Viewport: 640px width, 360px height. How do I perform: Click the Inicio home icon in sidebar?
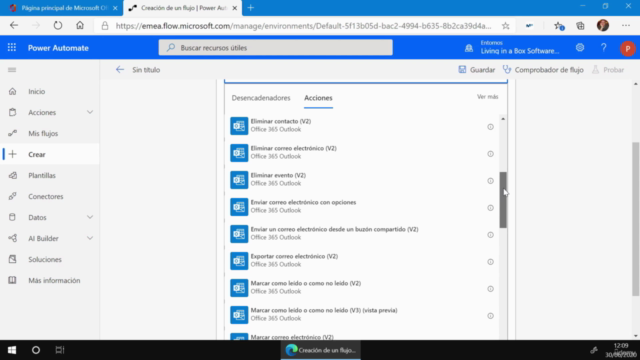click(13, 91)
